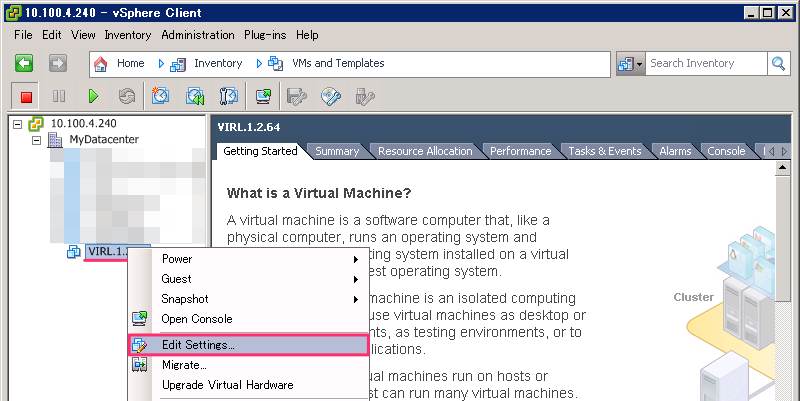
Task: Open the search scope dropdown
Action: [x=631, y=64]
